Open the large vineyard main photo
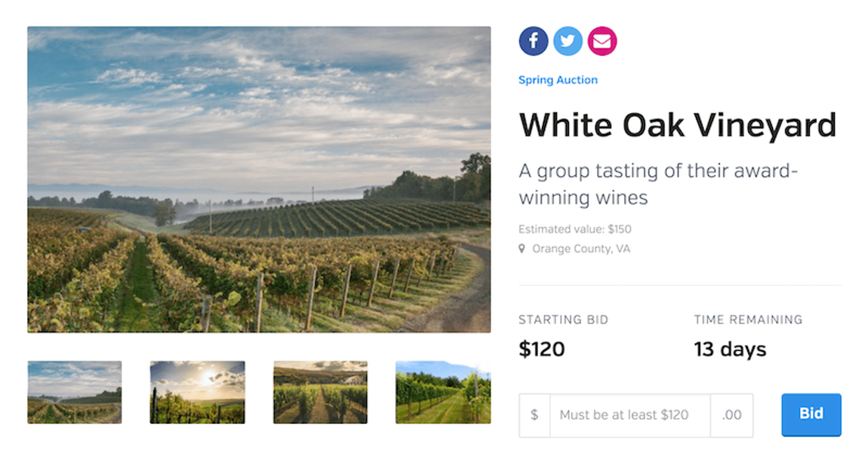 click(x=259, y=179)
